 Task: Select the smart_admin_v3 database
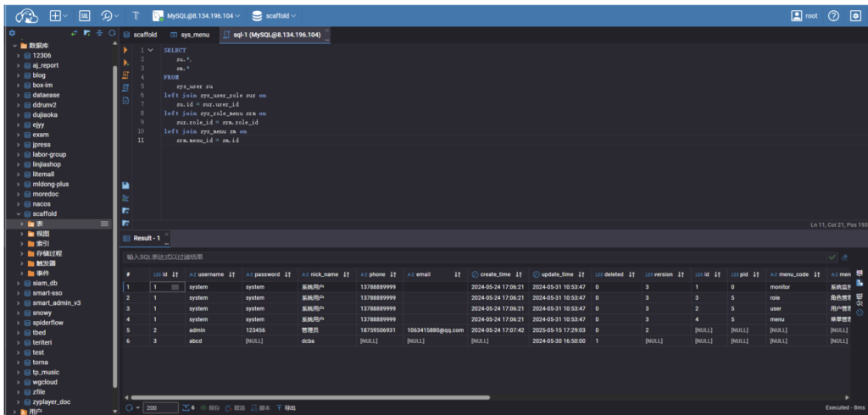[56, 302]
